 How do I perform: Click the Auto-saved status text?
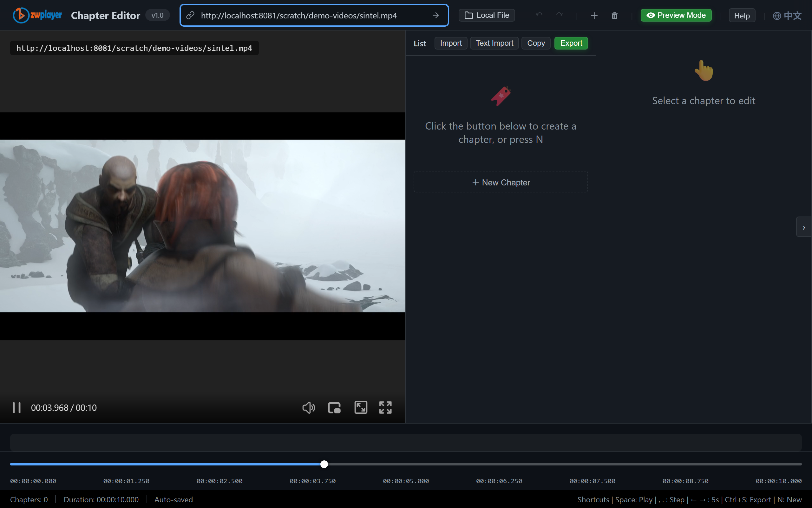pyautogui.click(x=174, y=500)
